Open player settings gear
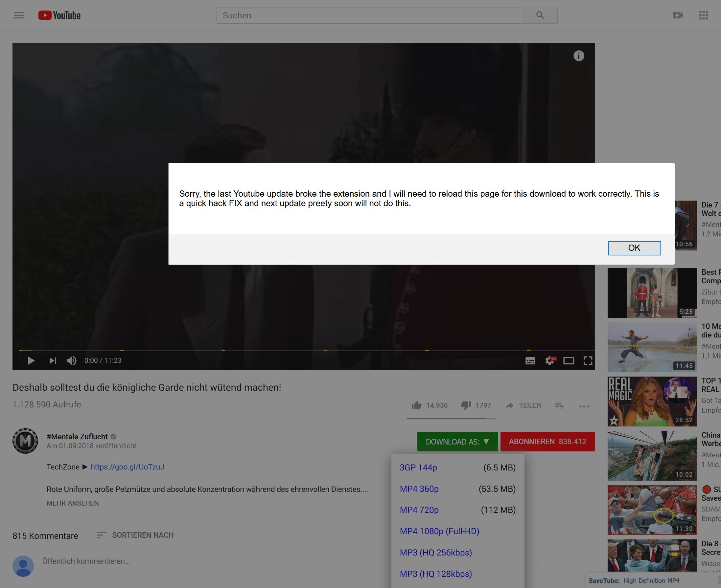Image resolution: width=721 pixels, height=588 pixels. (x=549, y=360)
